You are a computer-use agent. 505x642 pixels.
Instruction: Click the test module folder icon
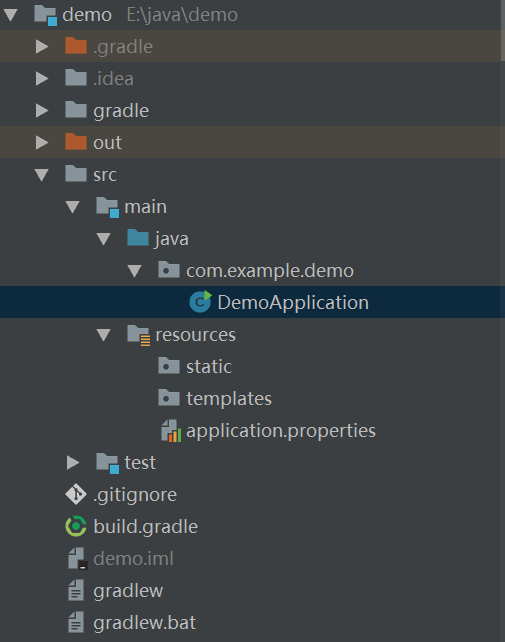pos(108,463)
